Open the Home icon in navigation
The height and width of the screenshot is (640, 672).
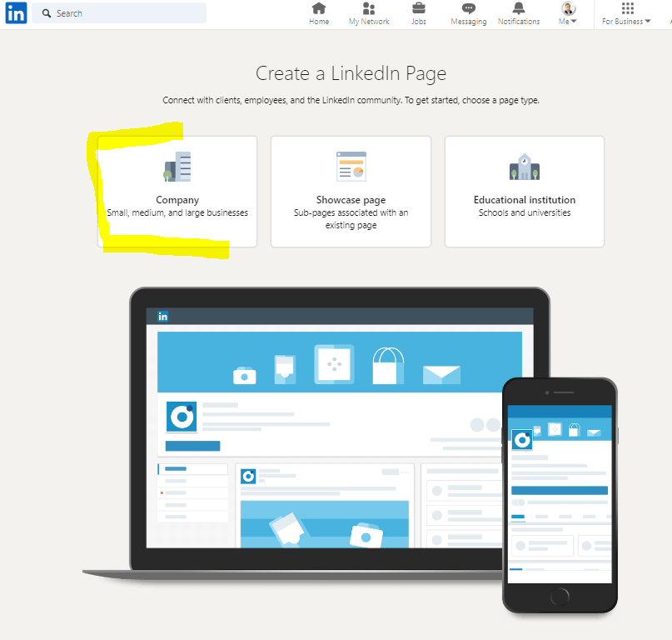(319, 8)
